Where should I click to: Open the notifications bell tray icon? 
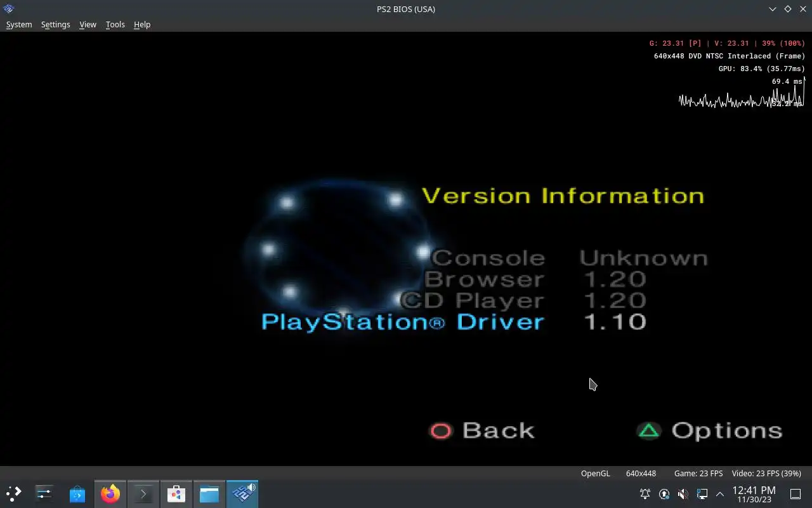click(x=645, y=493)
